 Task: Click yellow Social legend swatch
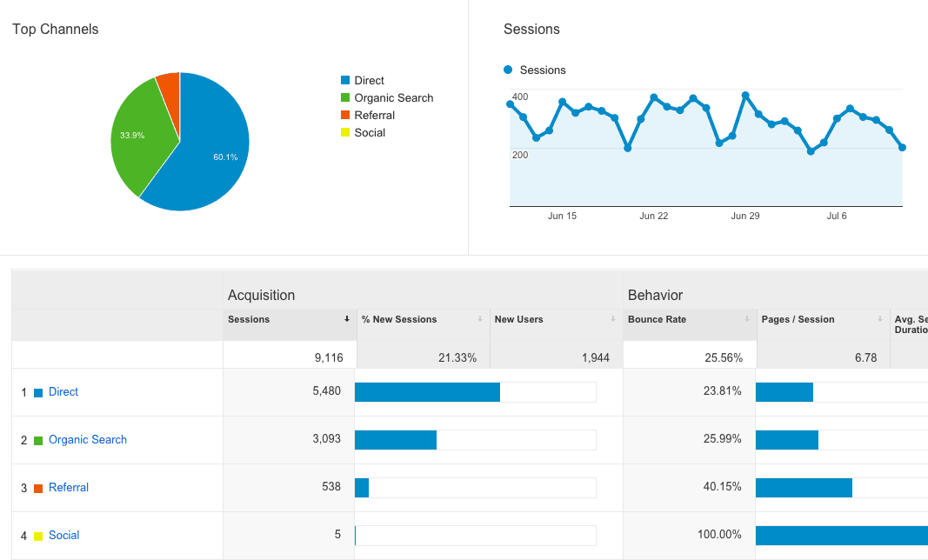pos(345,133)
